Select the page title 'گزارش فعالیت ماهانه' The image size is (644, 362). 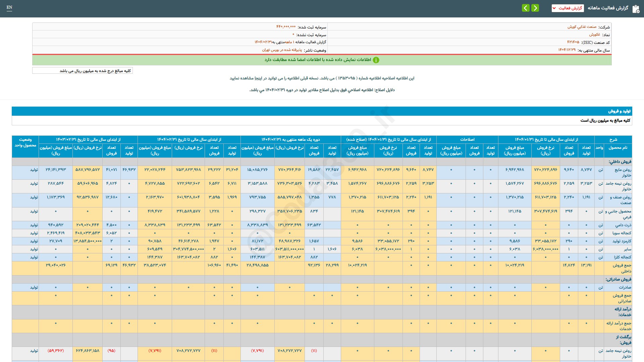click(608, 8)
